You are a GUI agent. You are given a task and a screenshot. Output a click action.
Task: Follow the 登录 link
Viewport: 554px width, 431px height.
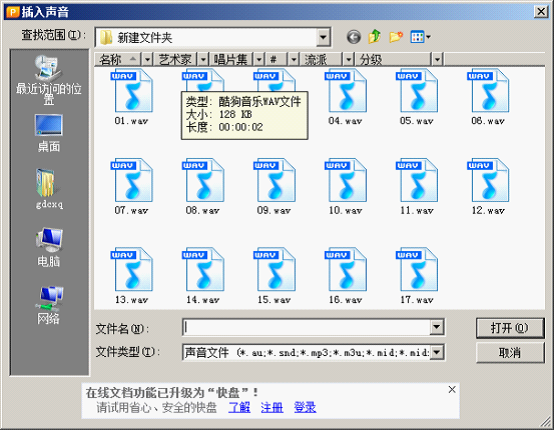(305, 407)
